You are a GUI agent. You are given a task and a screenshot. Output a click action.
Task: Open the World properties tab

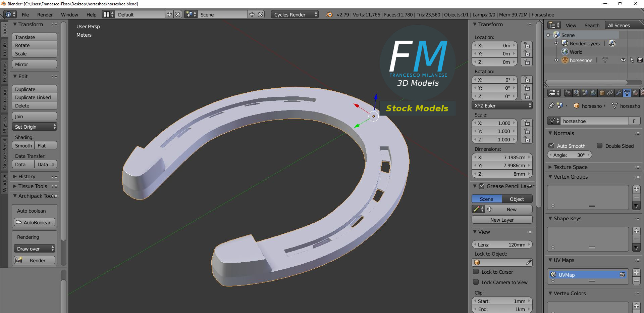pyautogui.click(x=593, y=93)
